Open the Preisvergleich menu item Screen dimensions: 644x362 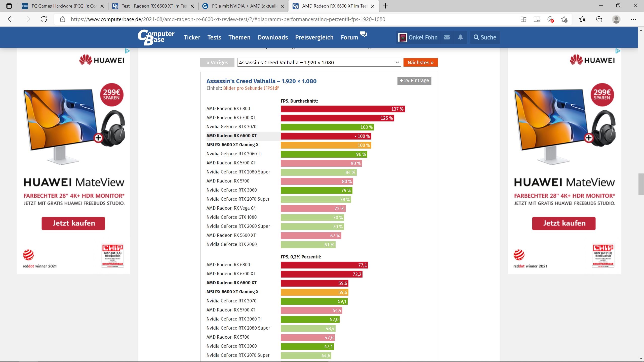(314, 37)
